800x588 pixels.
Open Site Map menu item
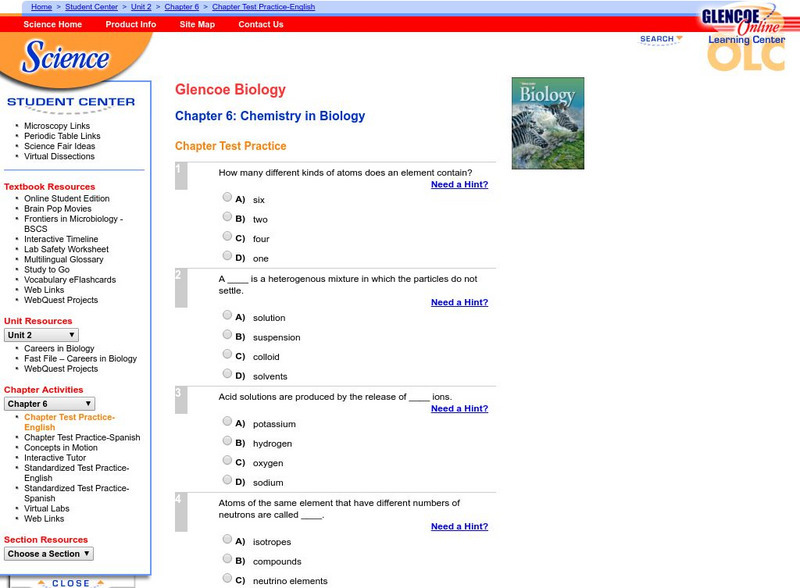(x=197, y=24)
